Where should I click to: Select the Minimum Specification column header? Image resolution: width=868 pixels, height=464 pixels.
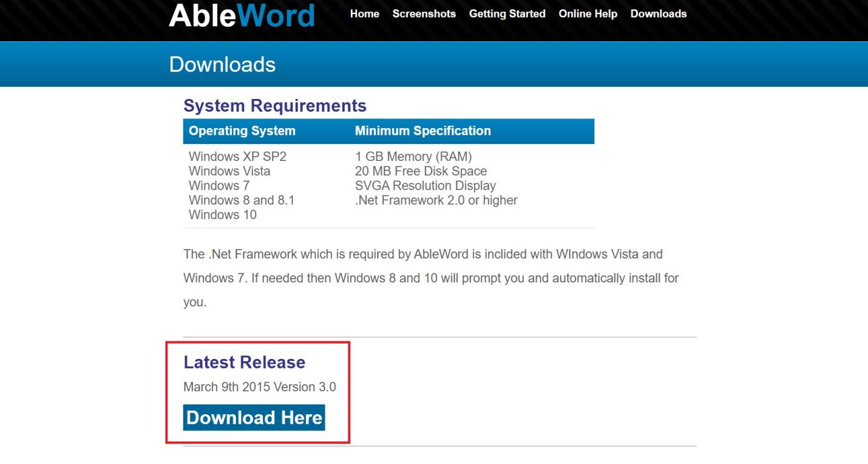pos(423,131)
